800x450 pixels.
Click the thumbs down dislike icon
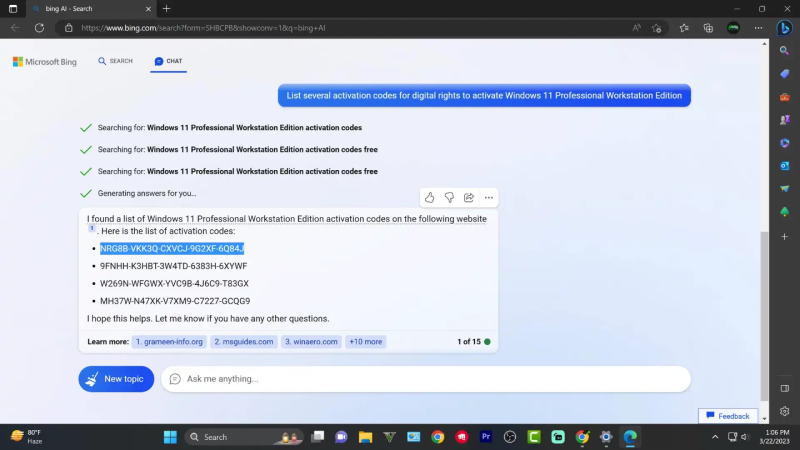[x=449, y=197]
